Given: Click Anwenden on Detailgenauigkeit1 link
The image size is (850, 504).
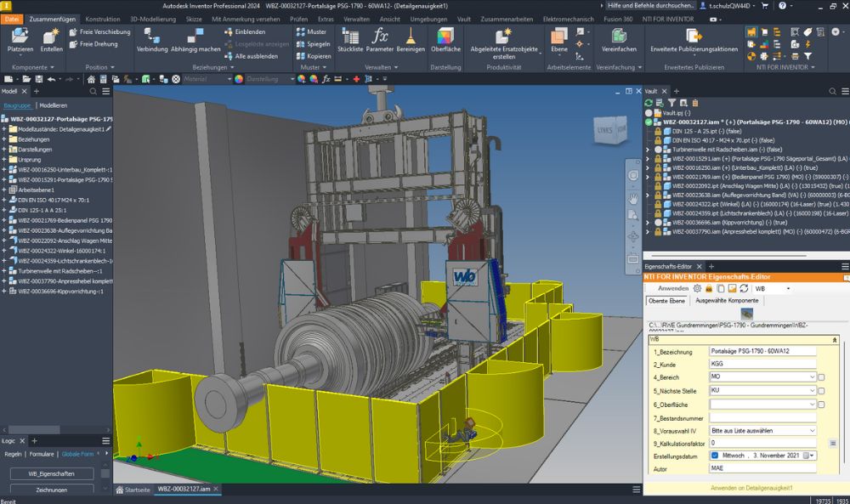Looking at the screenshot, I should [x=751, y=488].
